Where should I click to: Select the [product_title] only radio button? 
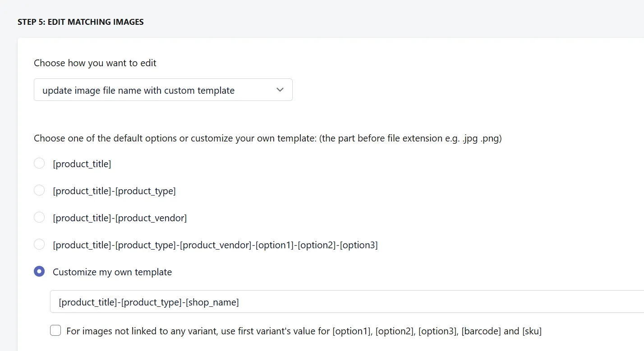point(39,163)
